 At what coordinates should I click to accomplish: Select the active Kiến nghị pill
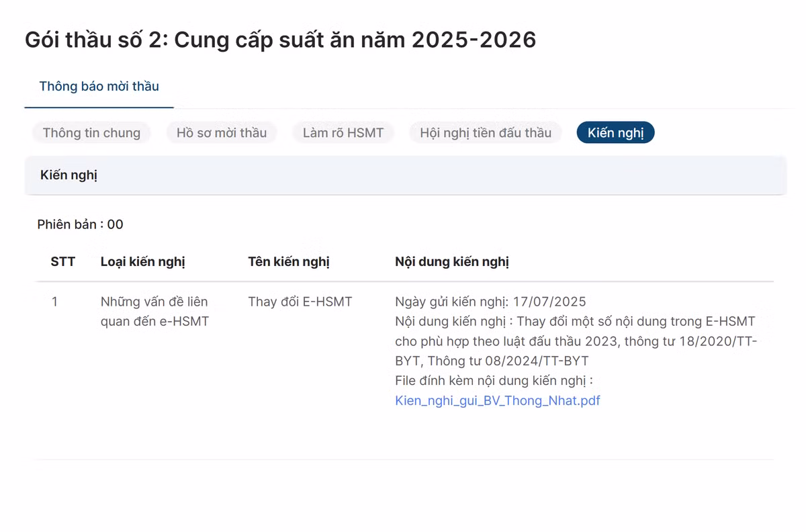pyautogui.click(x=615, y=133)
